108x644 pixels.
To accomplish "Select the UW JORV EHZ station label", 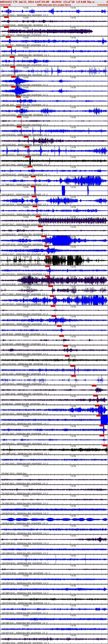I will (25, 244).
